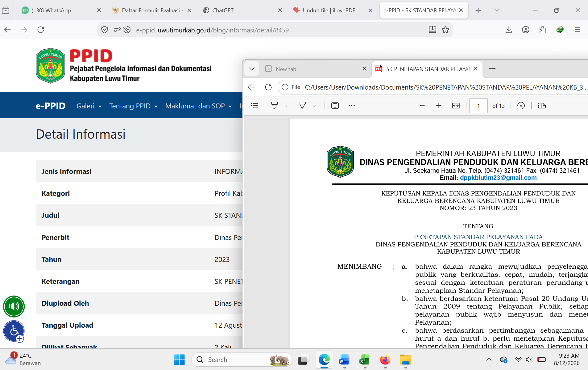Click the e-PPID brand link
Viewport: 588px width, 370px height.
[x=51, y=106]
